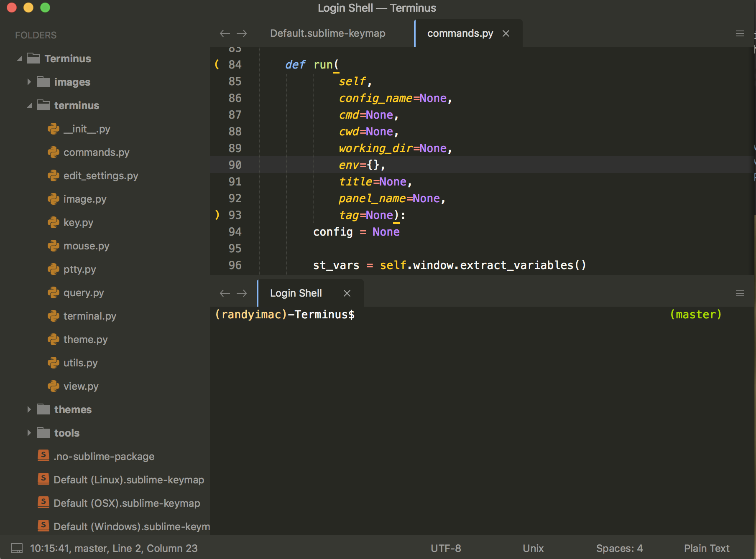756x559 pixels.
Task: Expand the images folder
Action: (x=29, y=82)
